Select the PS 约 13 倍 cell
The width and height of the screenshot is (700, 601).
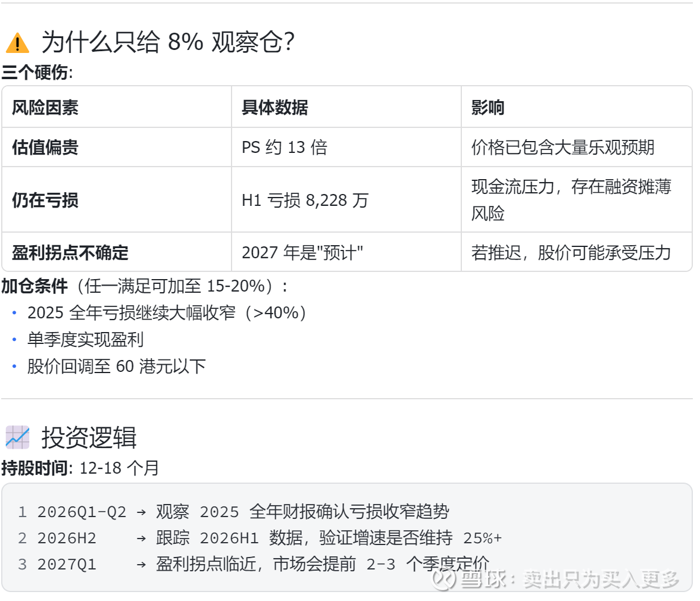click(x=285, y=147)
